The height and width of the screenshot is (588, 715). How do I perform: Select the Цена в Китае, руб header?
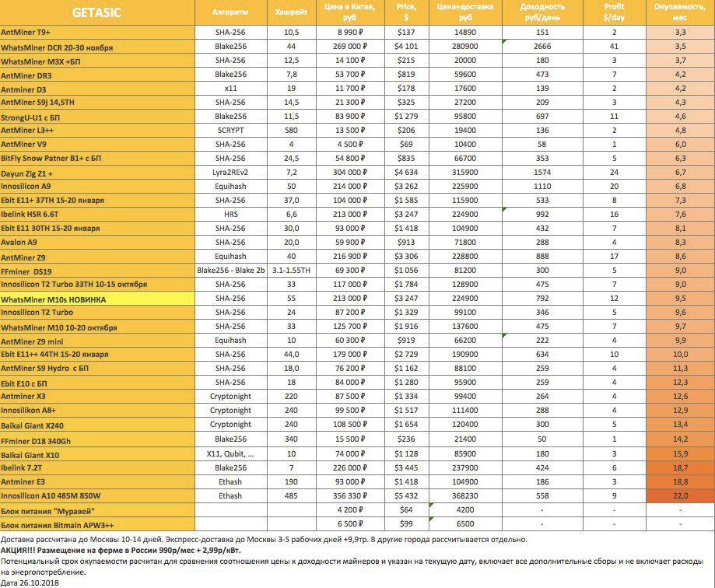point(350,12)
